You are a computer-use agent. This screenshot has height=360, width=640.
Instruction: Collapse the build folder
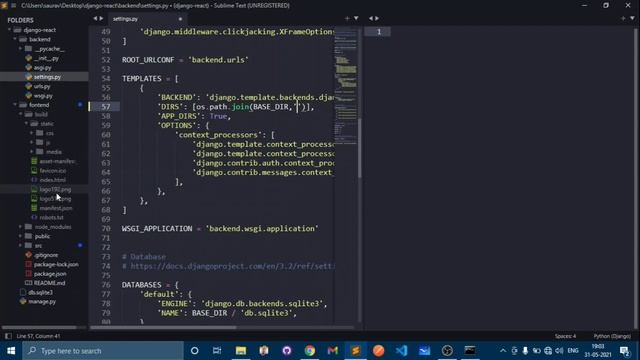pyautogui.click(x=20, y=114)
